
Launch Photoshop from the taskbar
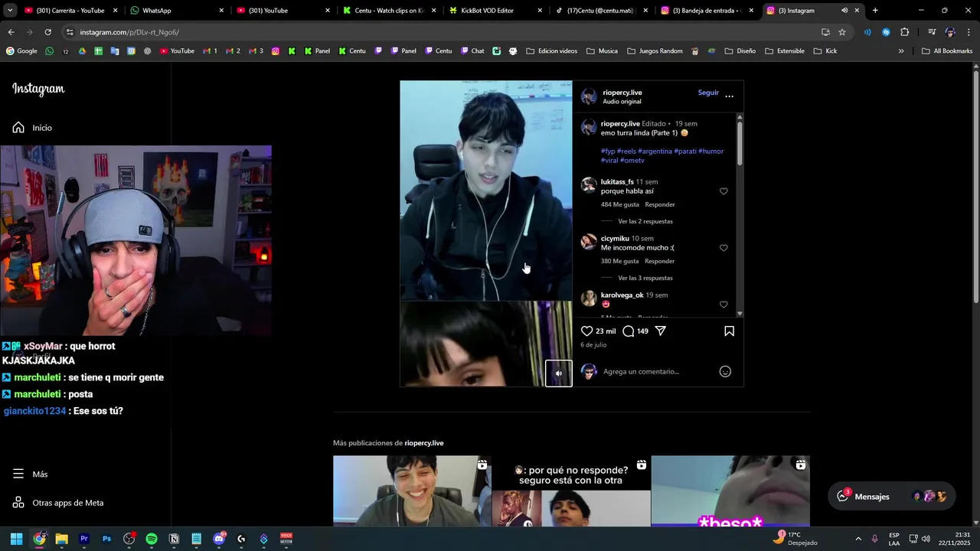(x=106, y=539)
